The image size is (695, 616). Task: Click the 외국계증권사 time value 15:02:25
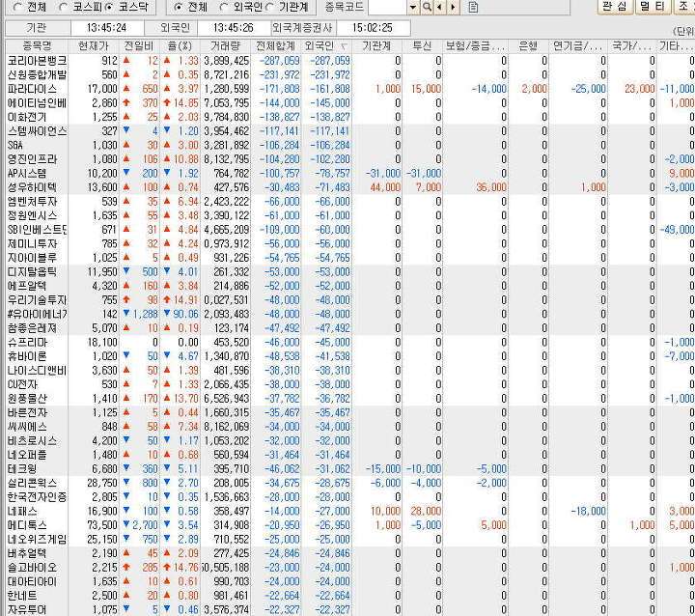[x=373, y=28]
